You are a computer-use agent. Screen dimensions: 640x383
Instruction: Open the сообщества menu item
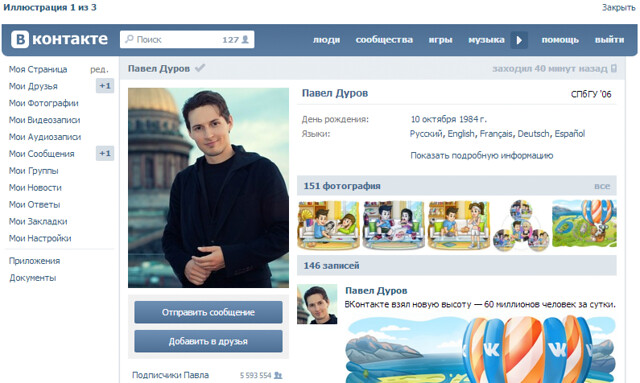[x=384, y=40]
